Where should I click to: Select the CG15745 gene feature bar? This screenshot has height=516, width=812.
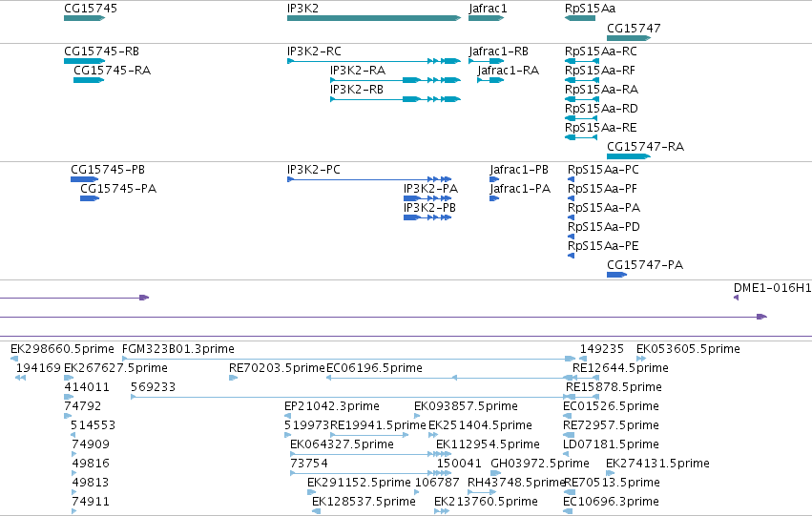(84, 18)
